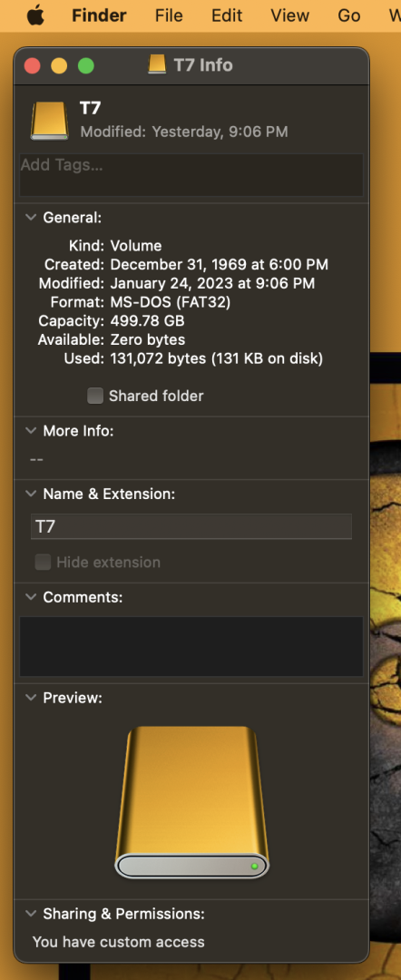The height and width of the screenshot is (980, 401).
Task: Click the Add Tags field
Action: click(191, 175)
